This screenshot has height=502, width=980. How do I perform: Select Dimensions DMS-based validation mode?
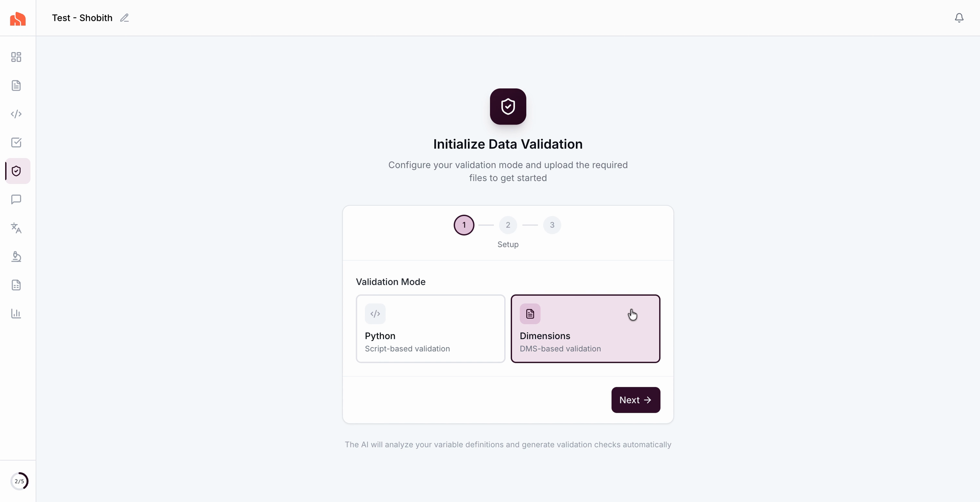coord(585,328)
